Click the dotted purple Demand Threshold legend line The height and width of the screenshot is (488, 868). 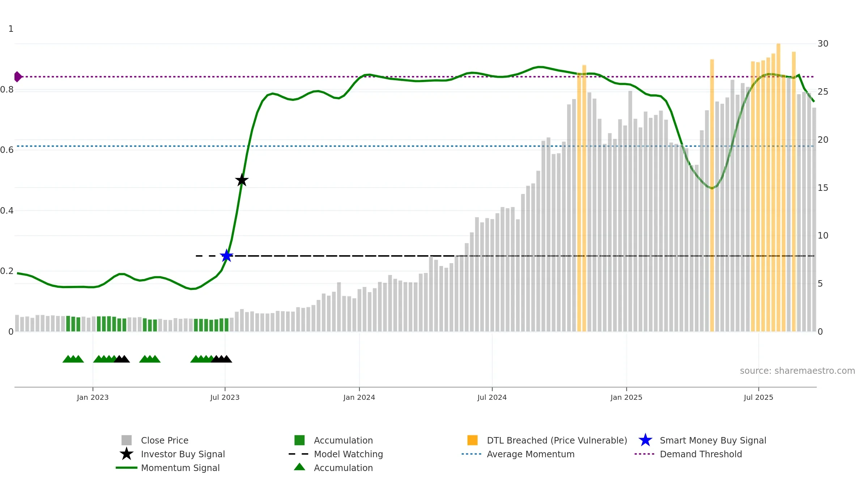(x=644, y=454)
